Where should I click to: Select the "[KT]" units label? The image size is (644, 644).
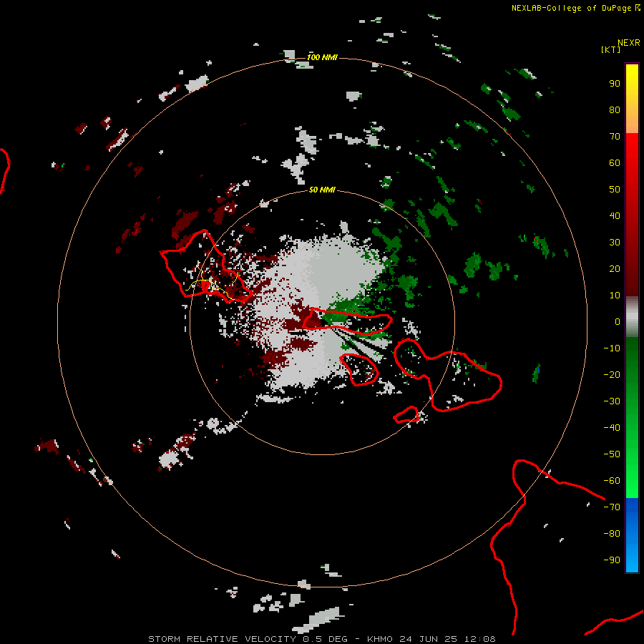(x=610, y=49)
